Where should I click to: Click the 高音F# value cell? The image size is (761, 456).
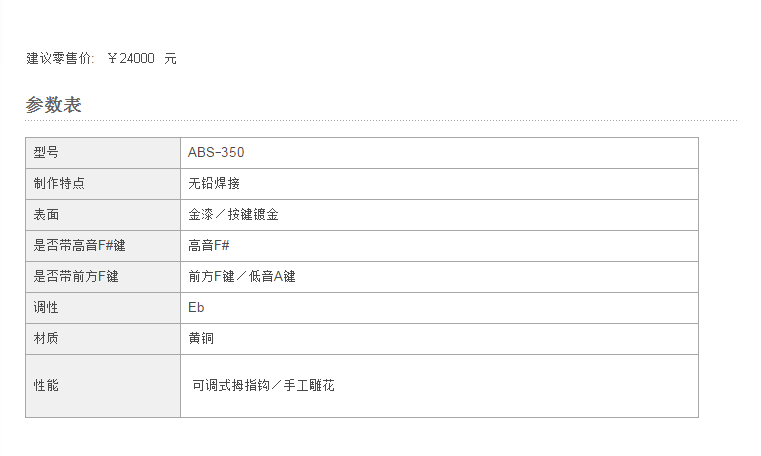[439, 246]
